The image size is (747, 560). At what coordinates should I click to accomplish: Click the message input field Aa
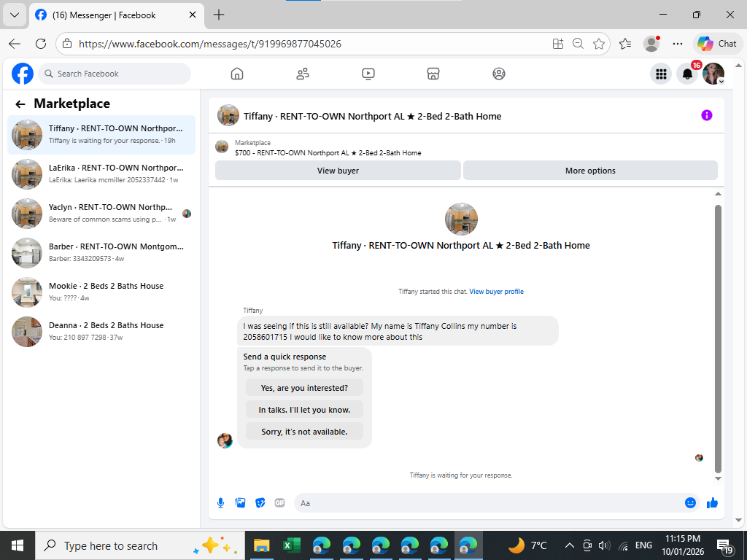[x=488, y=503]
